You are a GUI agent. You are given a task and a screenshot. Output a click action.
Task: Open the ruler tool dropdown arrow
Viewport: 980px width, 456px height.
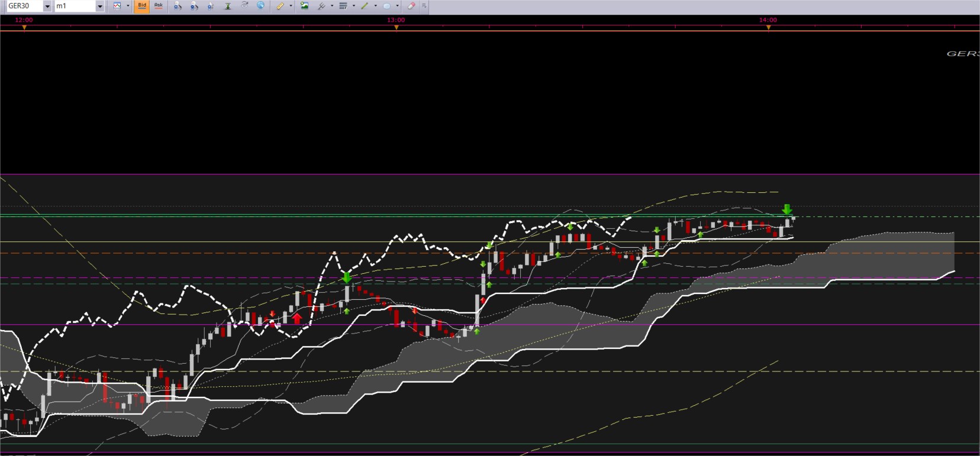[291, 6]
